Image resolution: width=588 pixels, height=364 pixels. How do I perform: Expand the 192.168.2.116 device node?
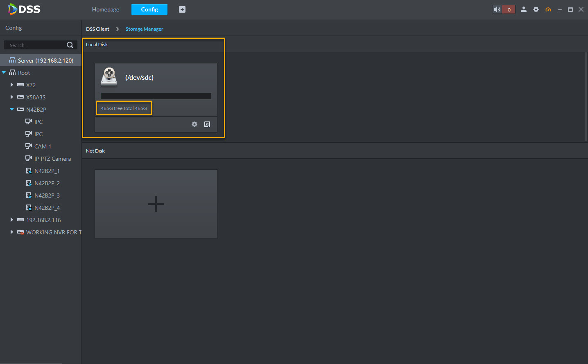click(x=12, y=220)
